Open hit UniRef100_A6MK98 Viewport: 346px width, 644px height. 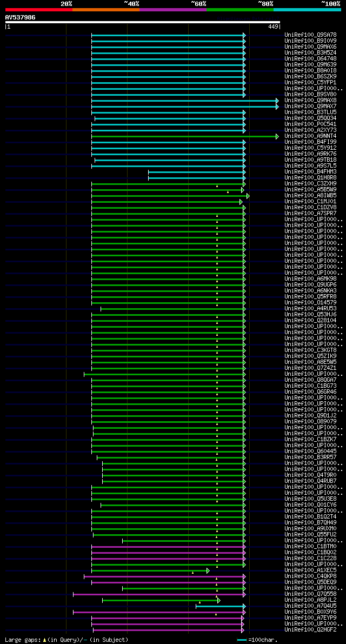click(310, 280)
